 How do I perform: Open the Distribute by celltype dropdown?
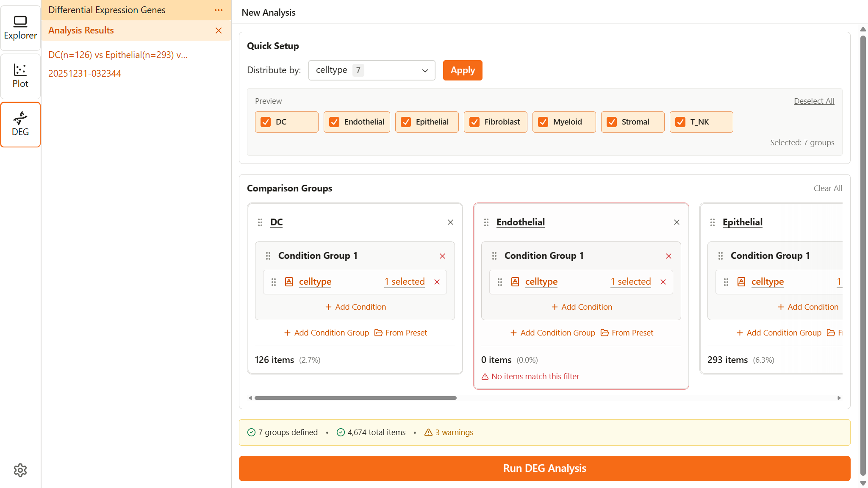pos(372,70)
